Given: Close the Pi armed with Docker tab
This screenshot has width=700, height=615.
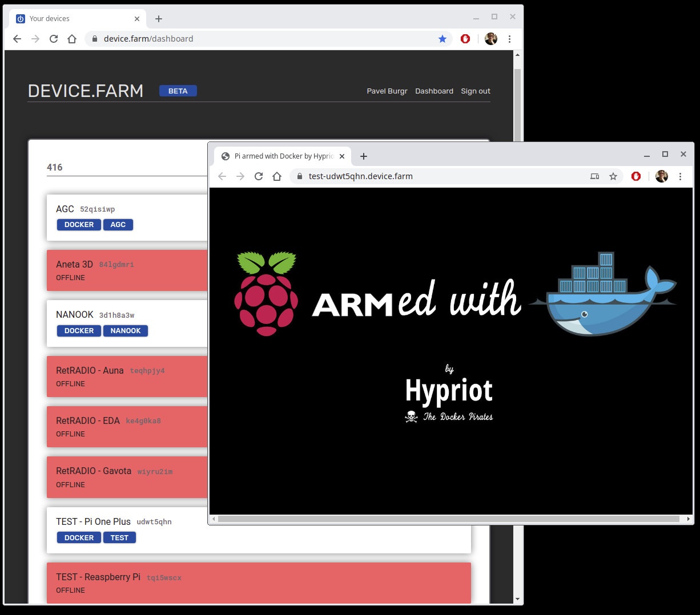Looking at the screenshot, I should [342, 156].
